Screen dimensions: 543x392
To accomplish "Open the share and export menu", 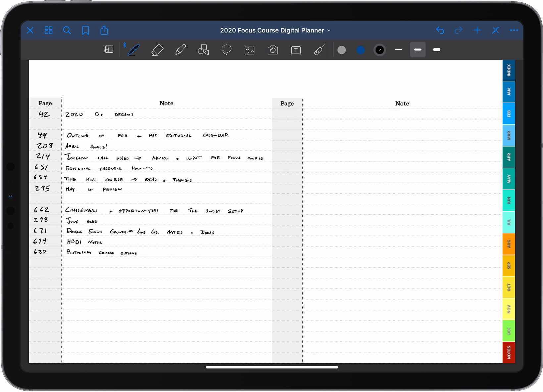I will pyautogui.click(x=104, y=30).
